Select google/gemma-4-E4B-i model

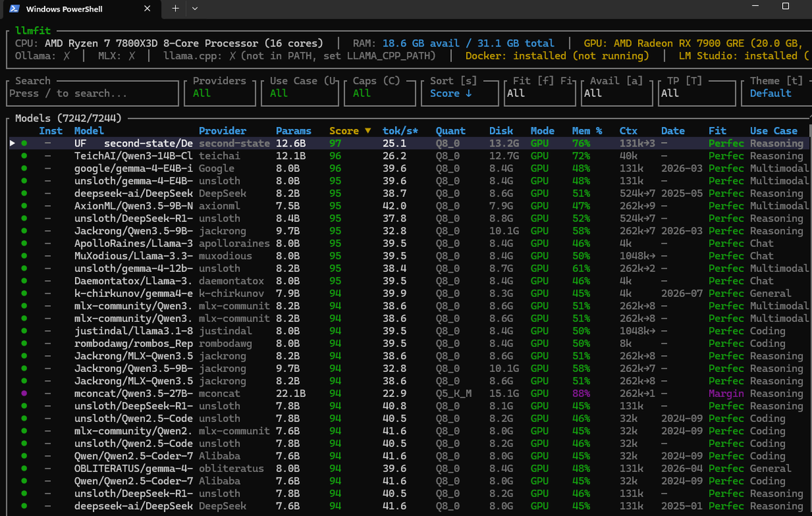[x=133, y=168]
